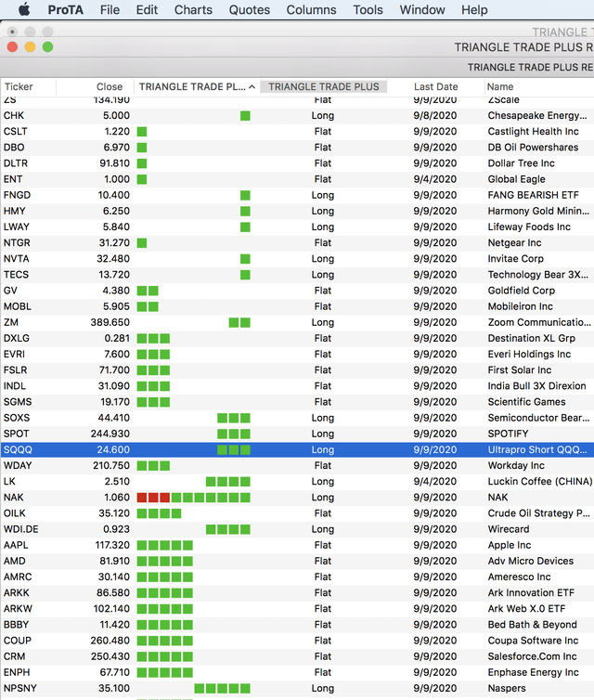Select SPOTIFY name cell
This screenshot has height=700, width=594.
click(x=508, y=434)
